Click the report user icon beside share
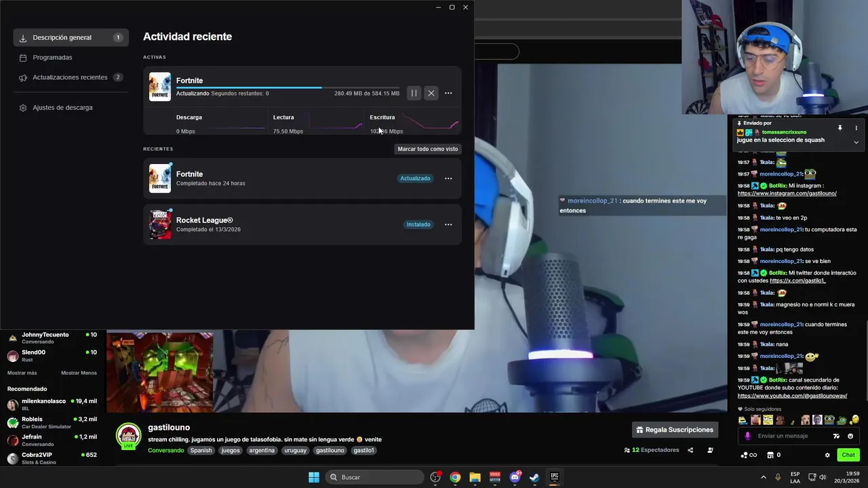The height and width of the screenshot is (488, 868). tap(710, 450)
